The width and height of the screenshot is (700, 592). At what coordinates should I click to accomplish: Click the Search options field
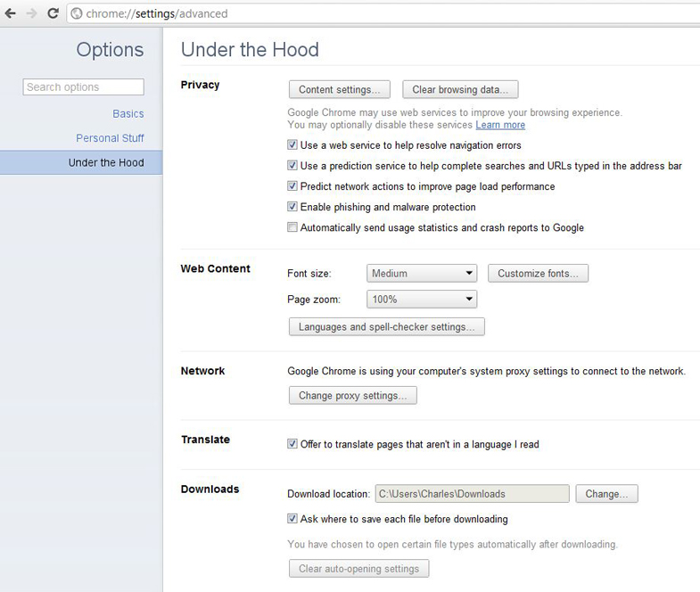click(x=84, y=87)
